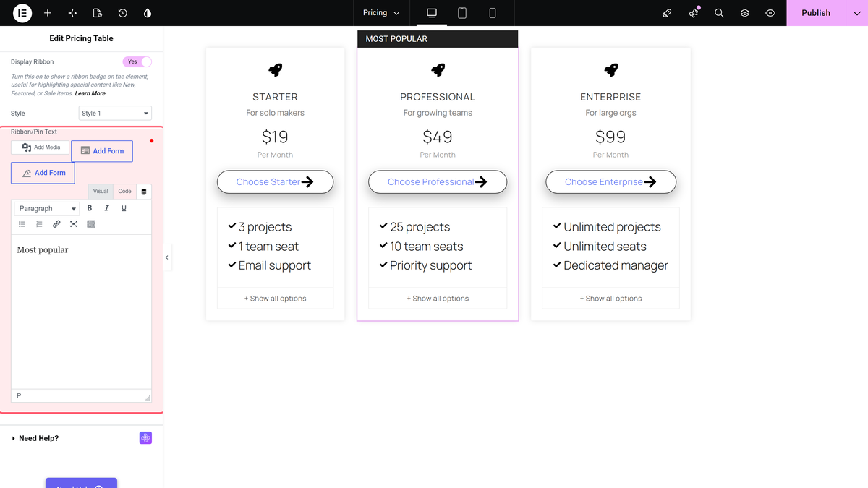Open the Publish options arrow

coord(856,13)
